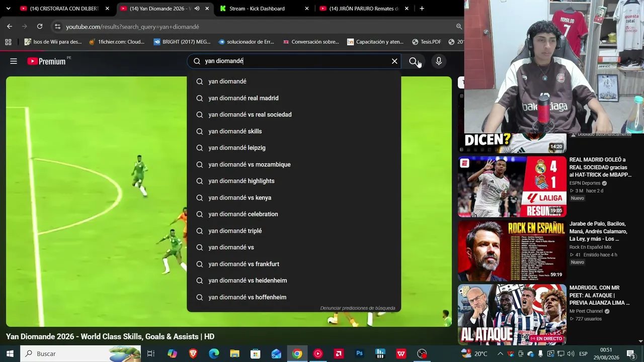
Task: Open the Capacitación y aten bookmark
Action: click(375, 42)
